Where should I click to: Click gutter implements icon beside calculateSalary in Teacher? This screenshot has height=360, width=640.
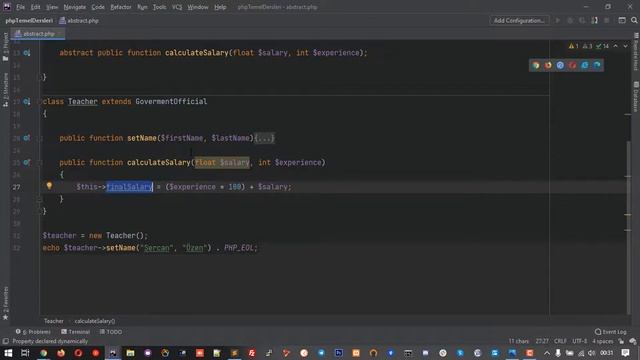[27, 162]
